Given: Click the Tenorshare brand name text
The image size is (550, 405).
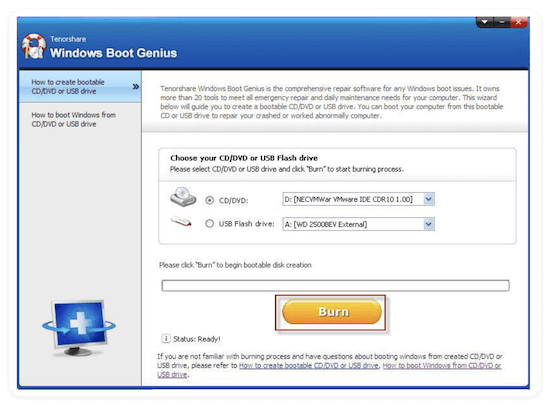Looking at the screenshot, I should coord(68,39).
